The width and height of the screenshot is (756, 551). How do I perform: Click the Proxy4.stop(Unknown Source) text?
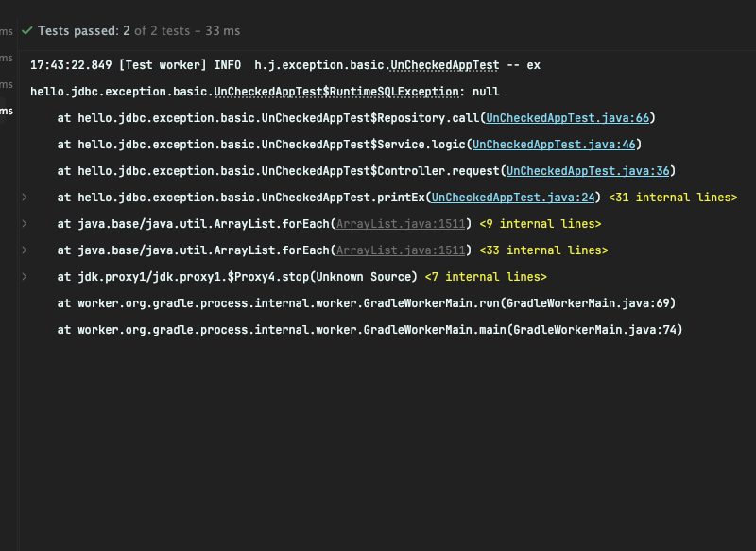point(237,277)
